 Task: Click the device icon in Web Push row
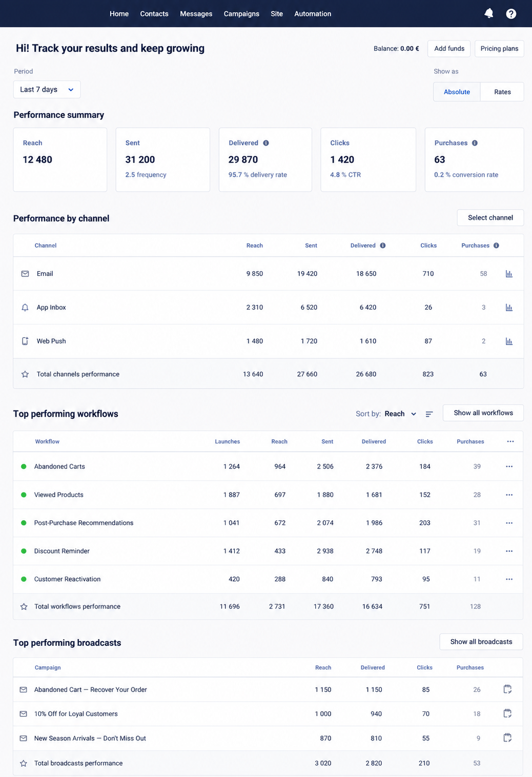[x=25, y=341]
